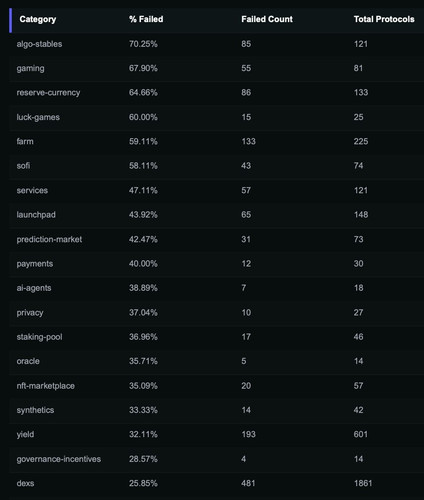Select the services row
Image resolution: width=424 pixels, height=500 pixels.
217,190
